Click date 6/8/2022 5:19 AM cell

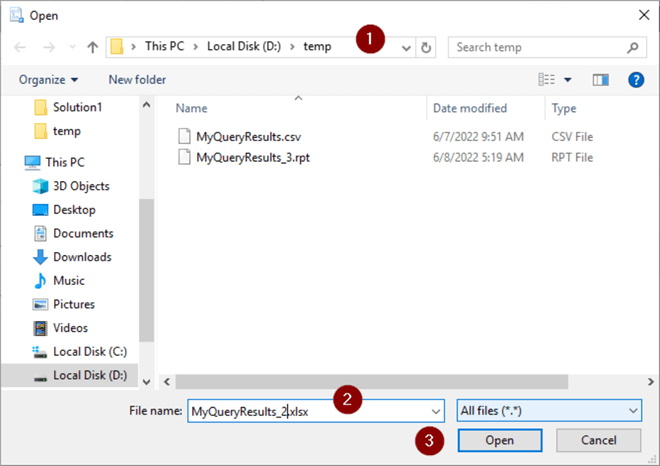coord(478,157)
